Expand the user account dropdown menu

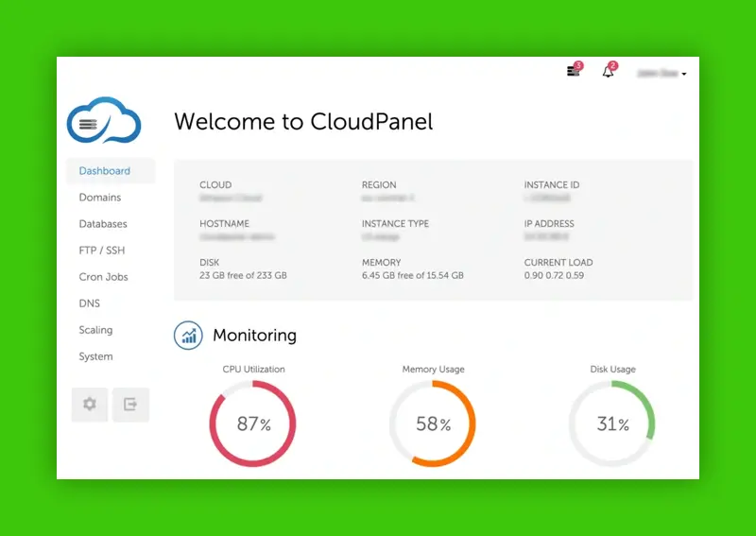(x=661, y=73)
